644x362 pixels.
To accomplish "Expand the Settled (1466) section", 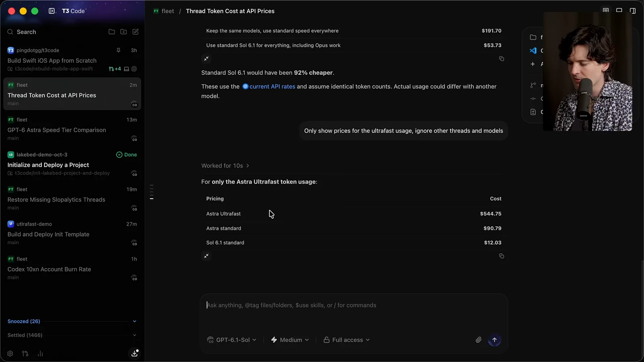I will click(72, 335).
